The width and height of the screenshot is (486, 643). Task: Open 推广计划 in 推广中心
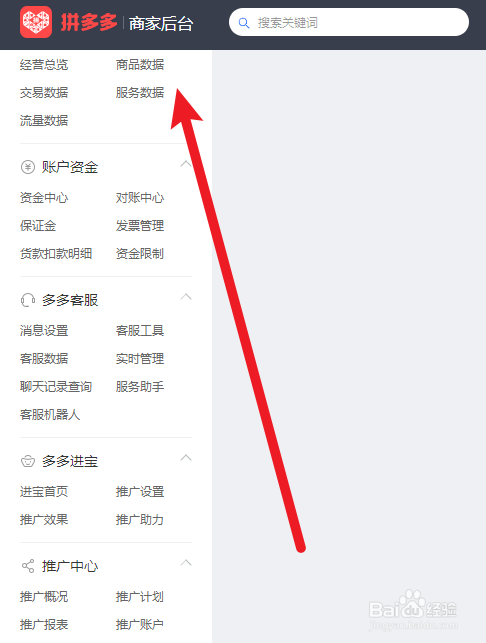coord(140,597)
